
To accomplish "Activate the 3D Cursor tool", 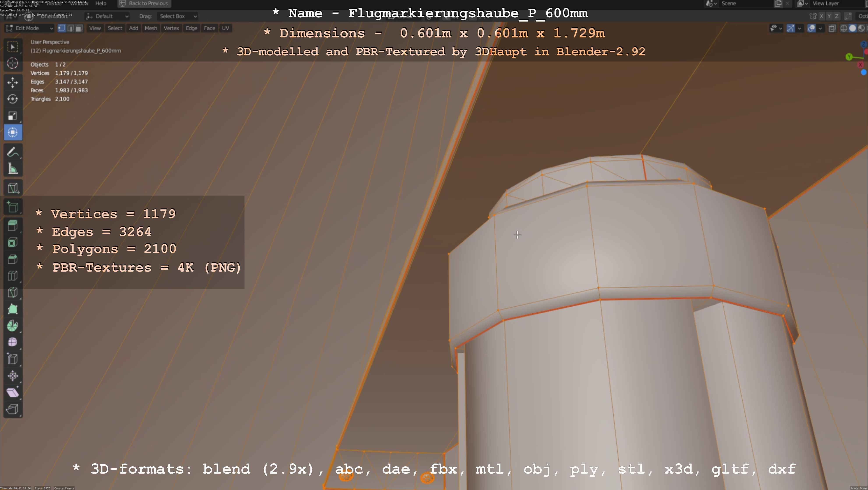I will (13, 63).
